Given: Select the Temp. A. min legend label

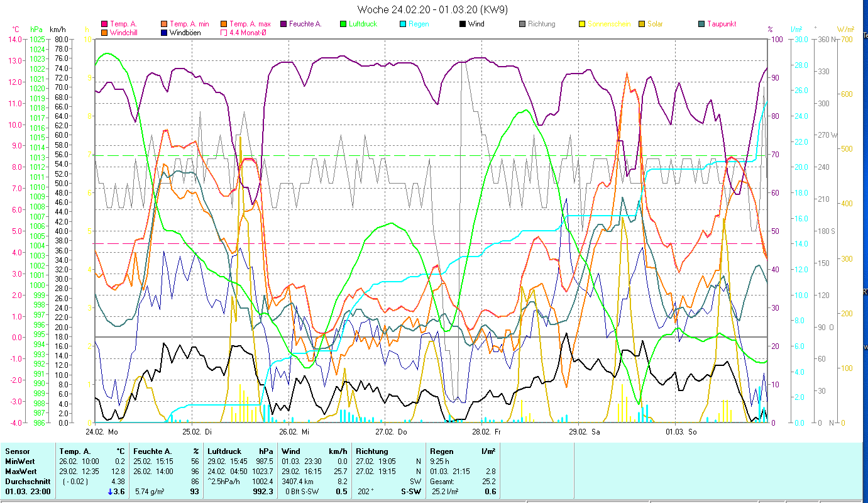Looking at the screenshot, I should click(190, 24).
